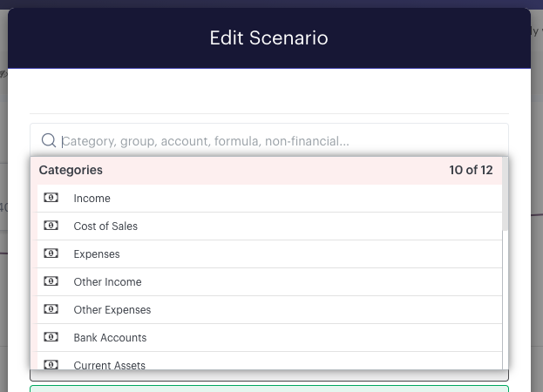Focus the category search input field
The width and height of the screenshot is (543, 392).
tap(269, 141)
